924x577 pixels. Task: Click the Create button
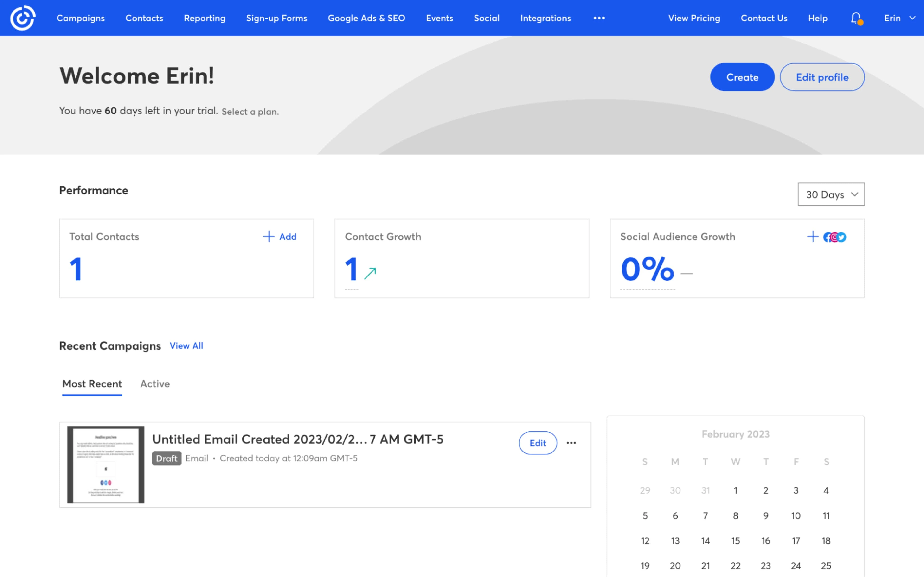click(x=742, y=77)
